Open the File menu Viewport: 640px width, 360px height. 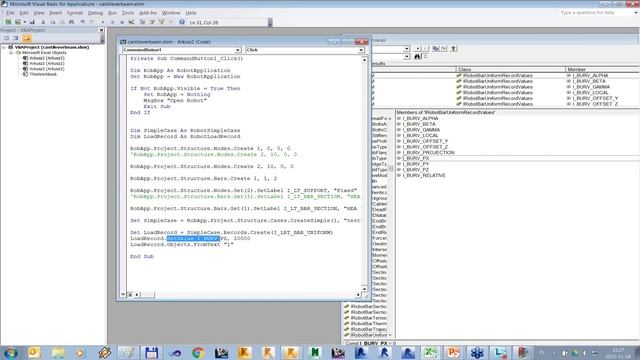(10, 13)
